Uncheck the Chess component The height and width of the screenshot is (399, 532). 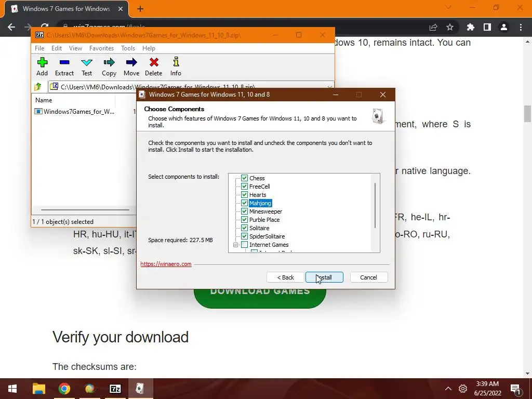(x=244, y=178)
